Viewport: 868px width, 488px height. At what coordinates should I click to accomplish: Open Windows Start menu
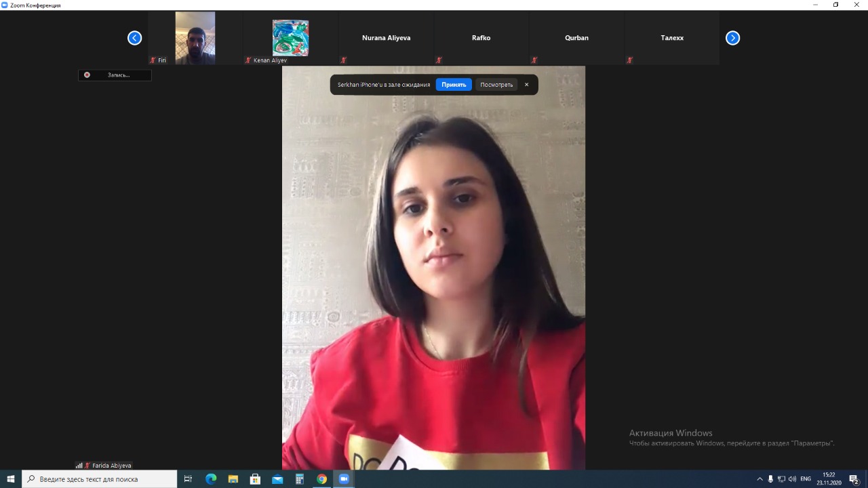pos(11,479)
